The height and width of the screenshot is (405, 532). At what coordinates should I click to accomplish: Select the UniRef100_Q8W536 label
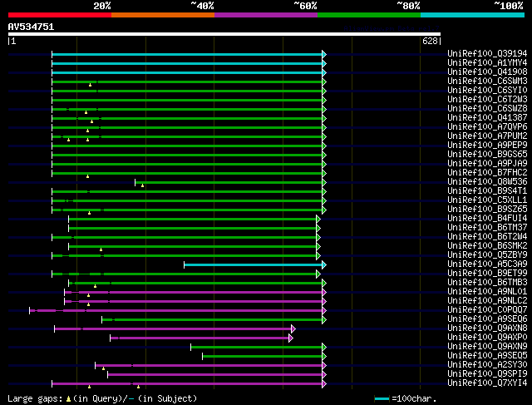pyautogui.click(x=487, y=182)
